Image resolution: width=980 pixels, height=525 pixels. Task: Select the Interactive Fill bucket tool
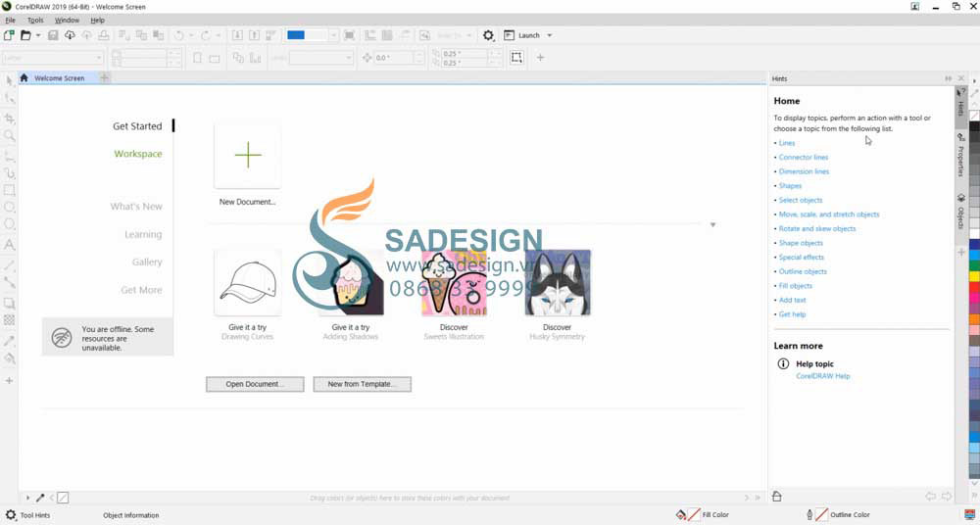coord(10,358)
